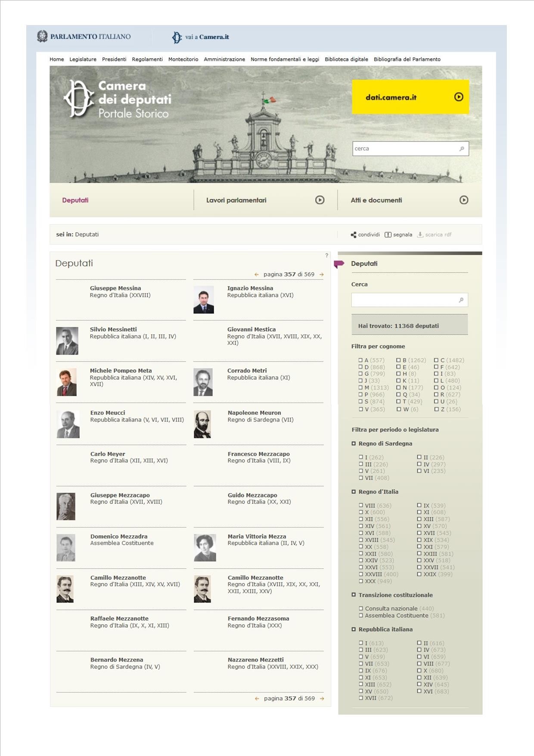The image size is (534, 756).
Task: Click the question mark help icon
Action: 327,256
